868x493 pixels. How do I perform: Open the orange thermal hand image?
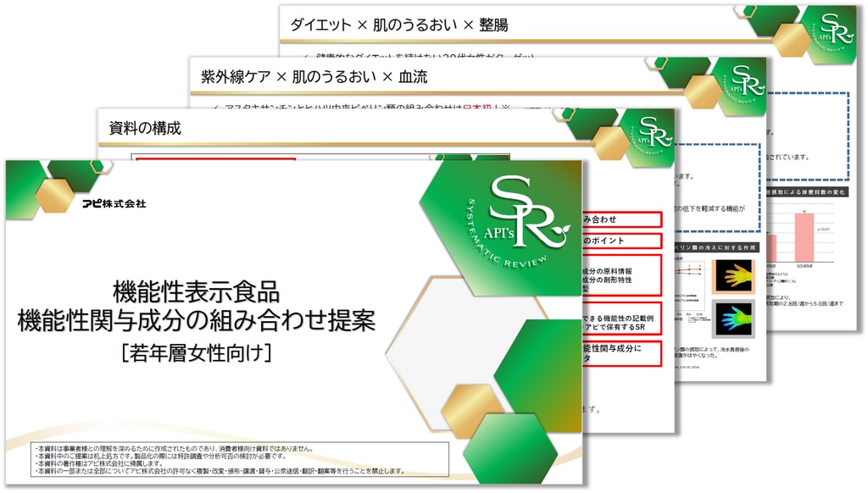(x=734, y=275)
